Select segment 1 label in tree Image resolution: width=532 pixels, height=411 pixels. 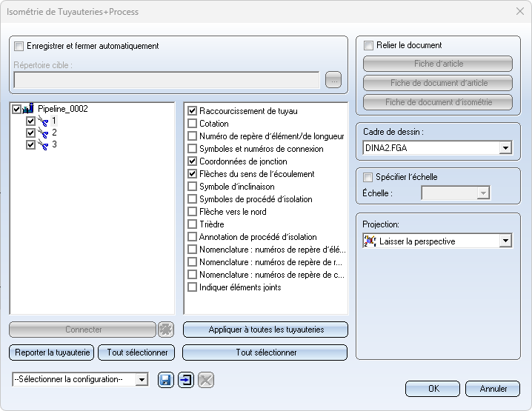54,121
